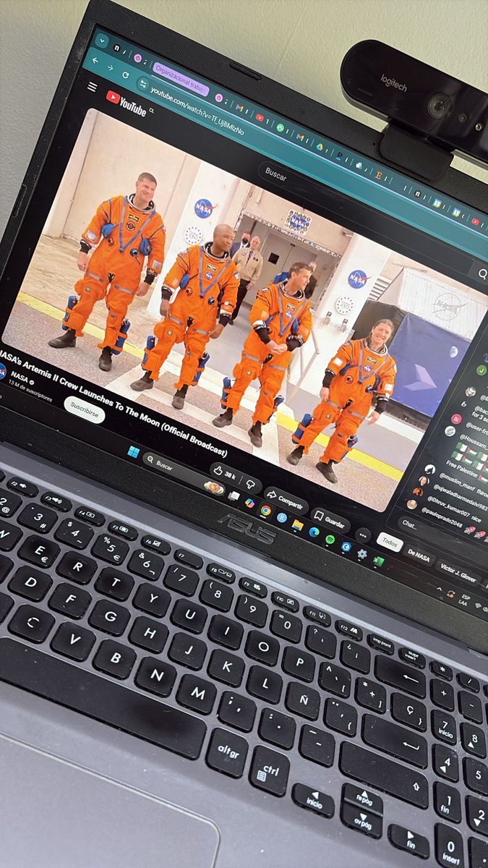Click the pink 'Bi' chat avatar
This screenshot has height=868, width=488.
tap(456, 419)
